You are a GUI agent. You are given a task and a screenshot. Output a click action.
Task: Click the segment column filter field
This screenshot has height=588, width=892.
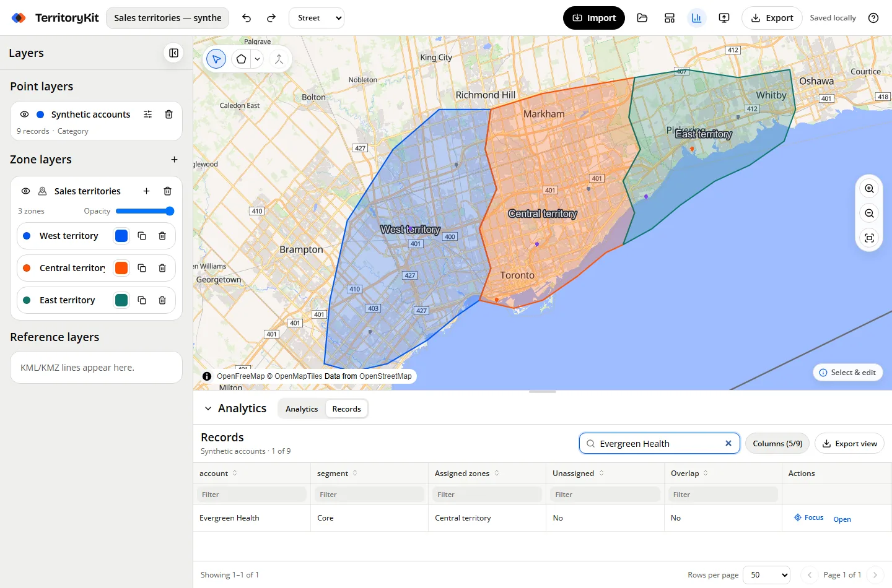pyautogui.click(x=370, y=495)
